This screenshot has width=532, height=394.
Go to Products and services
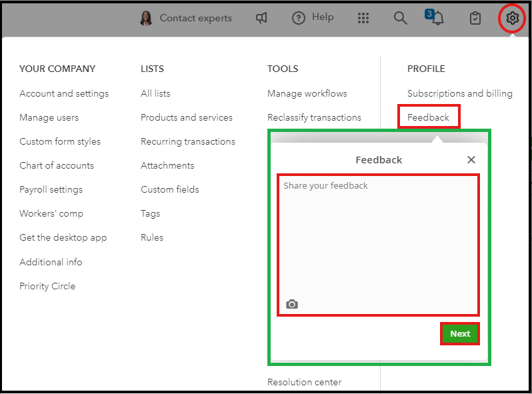coord(187,117)
